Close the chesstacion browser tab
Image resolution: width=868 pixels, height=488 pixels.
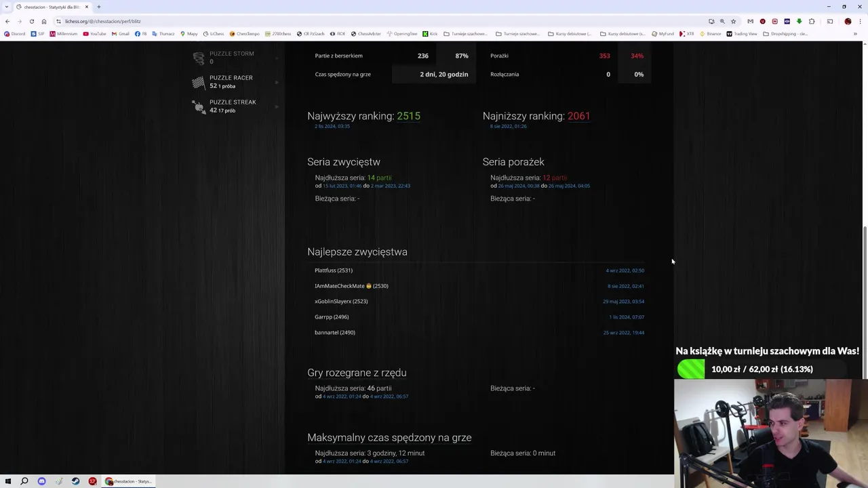click(x=86, y=7)
